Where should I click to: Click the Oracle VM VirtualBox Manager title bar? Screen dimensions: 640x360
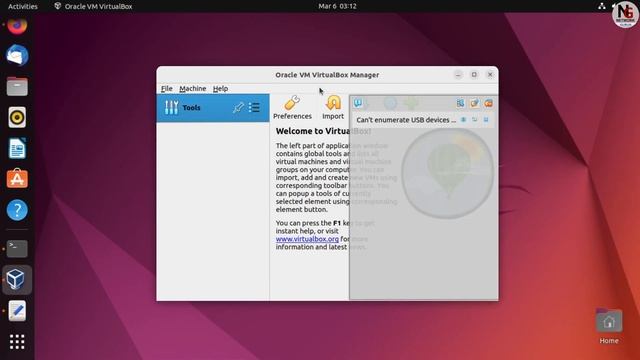327,75
